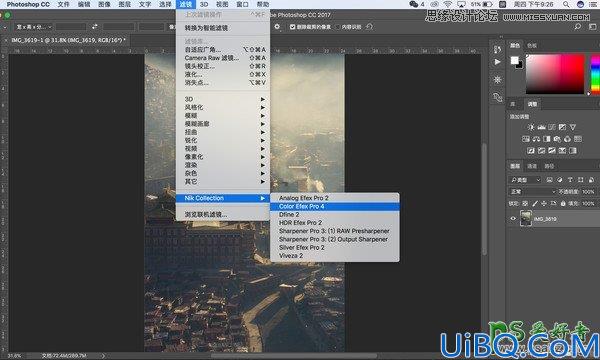Expand the 扭曲 filter submenu
The image size is (600, 360).
coord(223,132)
